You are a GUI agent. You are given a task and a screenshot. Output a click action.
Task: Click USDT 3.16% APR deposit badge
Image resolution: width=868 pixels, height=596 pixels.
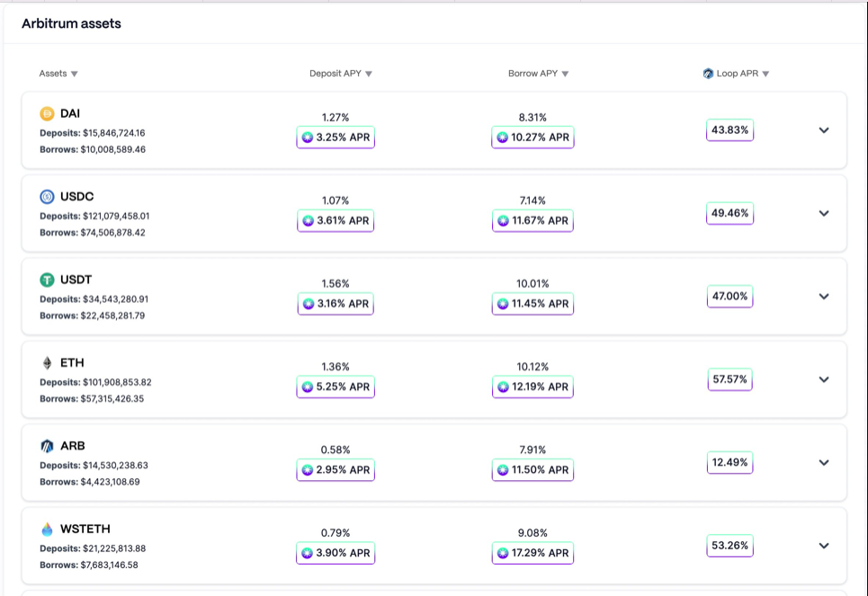pyautogui.click(x=336, y=304)
